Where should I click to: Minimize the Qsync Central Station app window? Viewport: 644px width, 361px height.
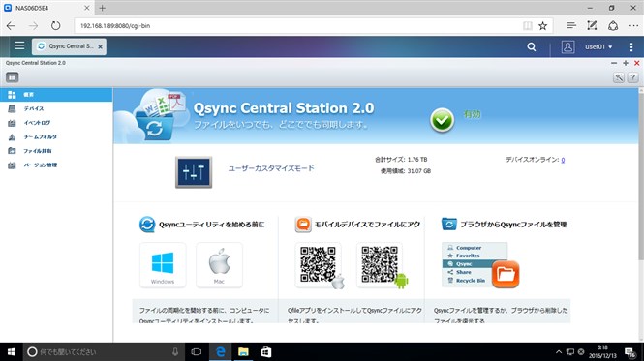614,63
